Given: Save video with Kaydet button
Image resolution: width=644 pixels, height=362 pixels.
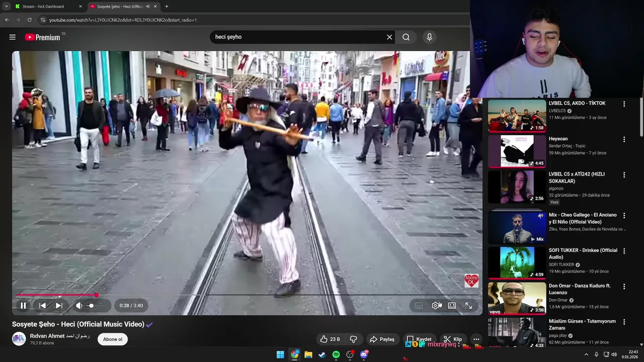Looking at the screenshot, I should pos(419,339).
